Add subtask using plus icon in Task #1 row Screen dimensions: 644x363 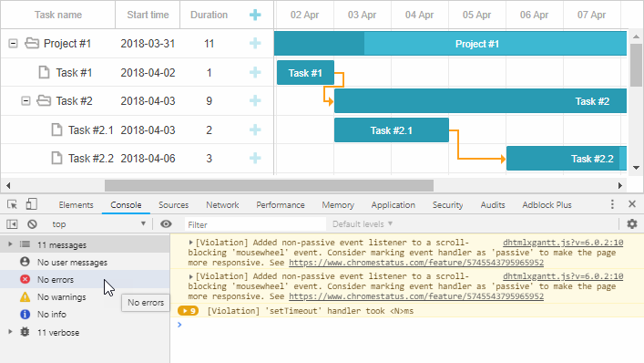255,72
